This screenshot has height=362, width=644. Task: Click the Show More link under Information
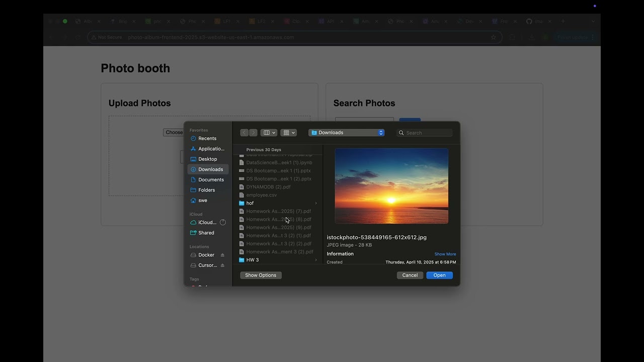tap(445, 254)
